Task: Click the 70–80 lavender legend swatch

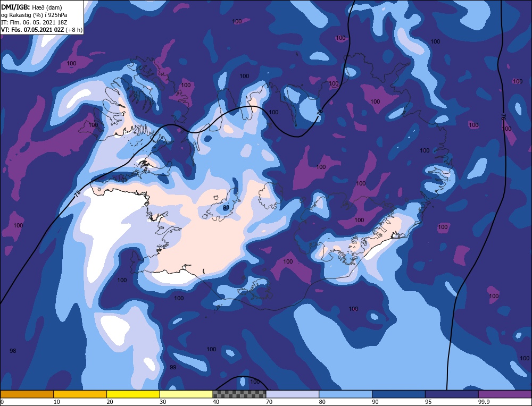Action: click(293, 394)
